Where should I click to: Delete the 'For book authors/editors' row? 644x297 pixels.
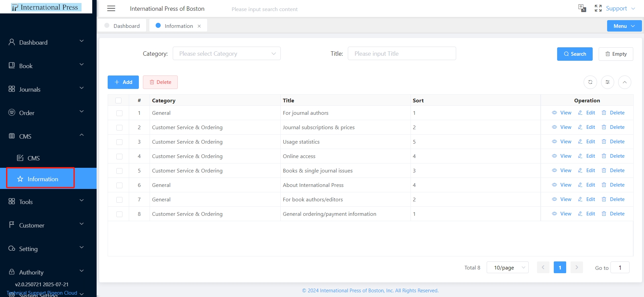[613, 199]
